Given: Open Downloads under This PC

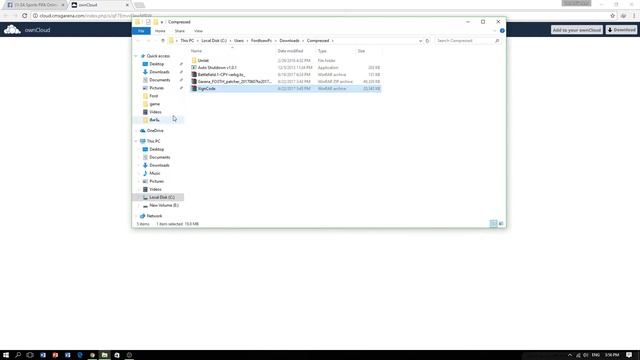Looking at the screenshot, I should (x=159, y=165).
